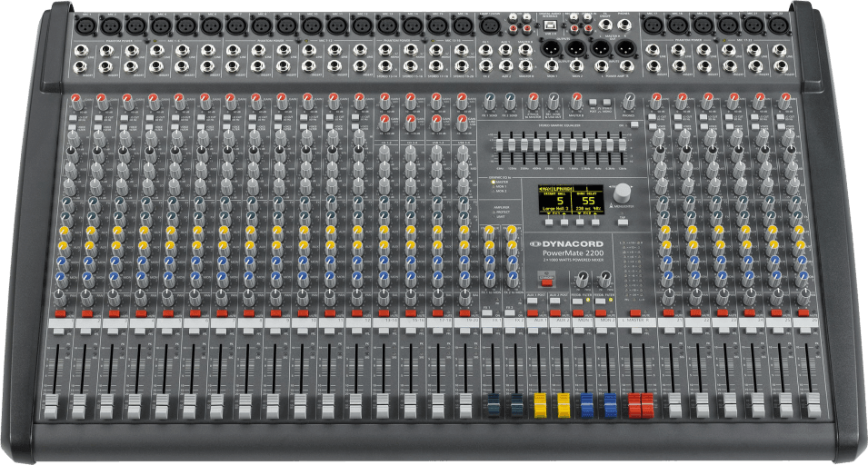This screenshot has width=868, height=465.
Task: Click the yellow AUX 1 fader
Action: (x=540, y=405)
